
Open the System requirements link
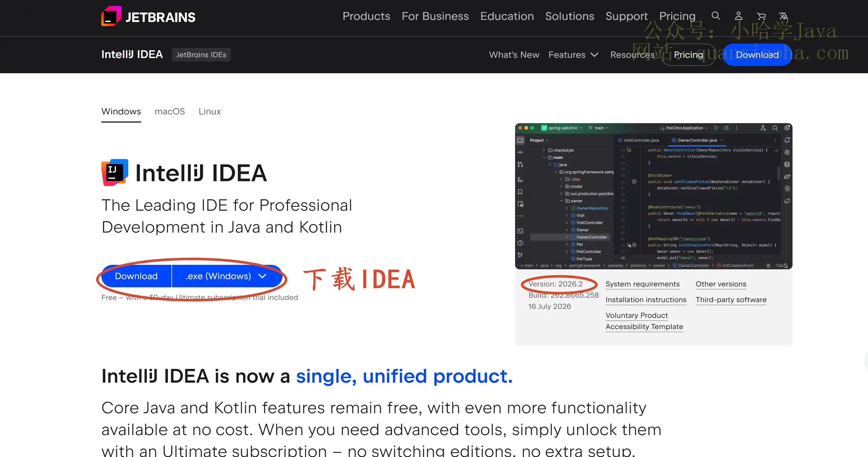pos(642,284)
